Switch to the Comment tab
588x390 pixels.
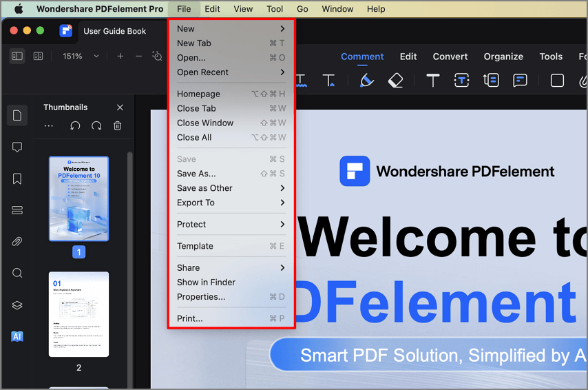[362, 57]
